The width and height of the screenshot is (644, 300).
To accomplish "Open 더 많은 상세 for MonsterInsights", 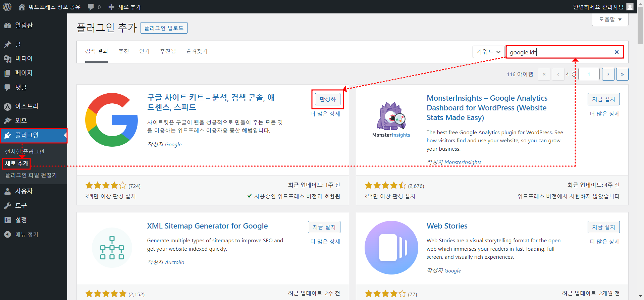I will (605, 114).
